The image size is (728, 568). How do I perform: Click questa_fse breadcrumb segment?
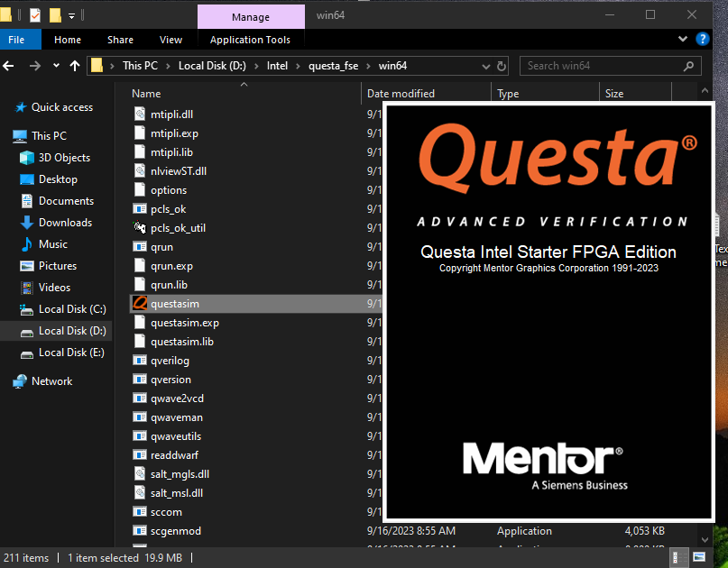point(334,66)
